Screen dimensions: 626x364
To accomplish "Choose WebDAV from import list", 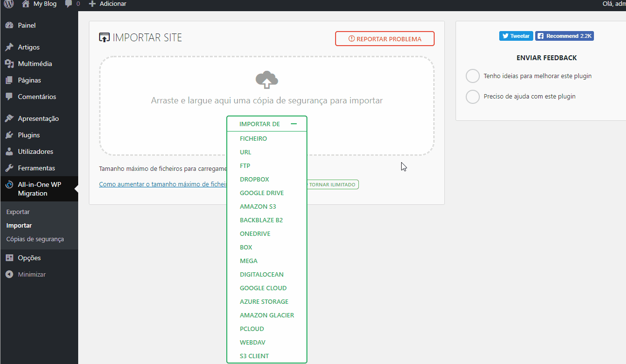I will (x=253, y=343).
